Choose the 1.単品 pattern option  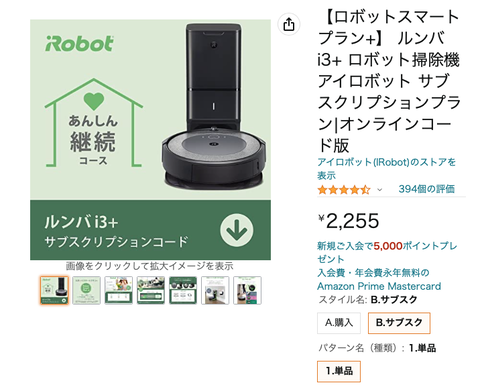click(339, 371)
